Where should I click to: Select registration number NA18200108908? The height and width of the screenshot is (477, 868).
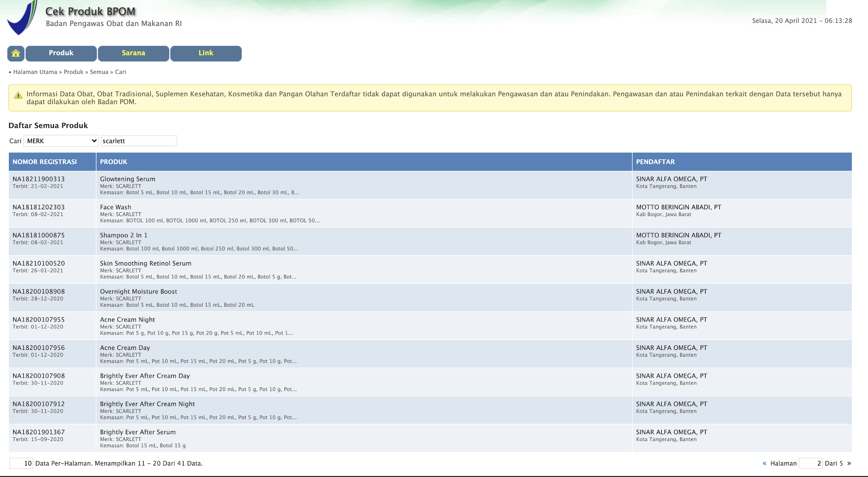point(39,291)
